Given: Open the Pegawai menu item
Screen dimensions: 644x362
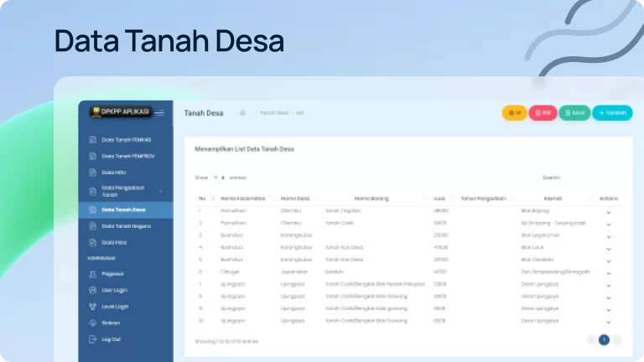Looking at the screenshot, I should coord(126,274).
